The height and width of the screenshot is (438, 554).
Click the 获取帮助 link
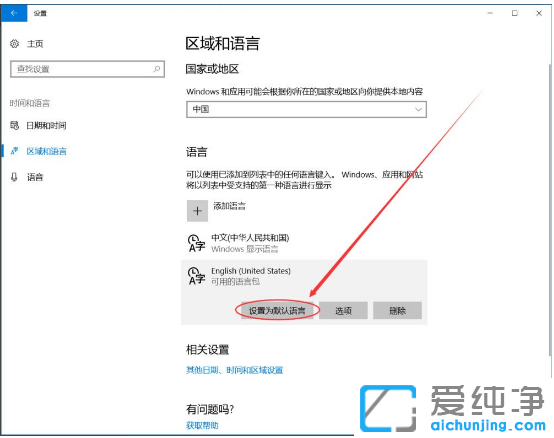pos(202,425)
